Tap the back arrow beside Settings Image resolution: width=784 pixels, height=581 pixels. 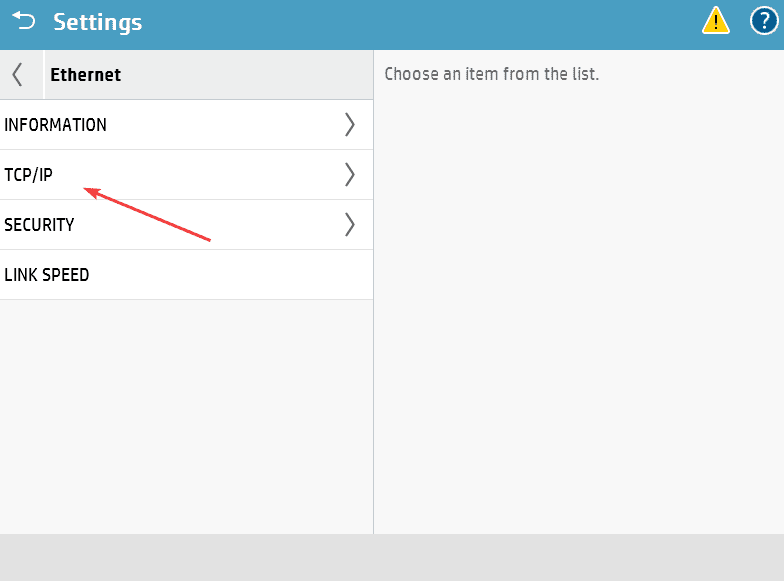[23, 21]
